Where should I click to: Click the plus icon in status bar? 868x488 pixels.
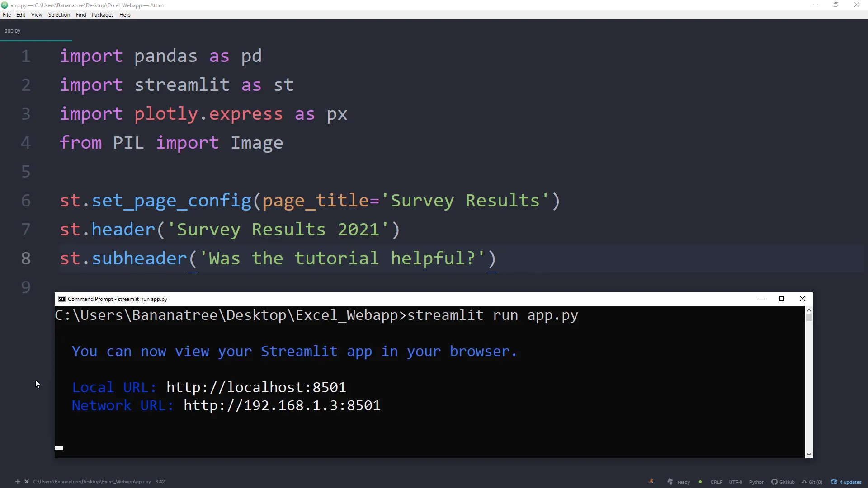click(18, 482)
